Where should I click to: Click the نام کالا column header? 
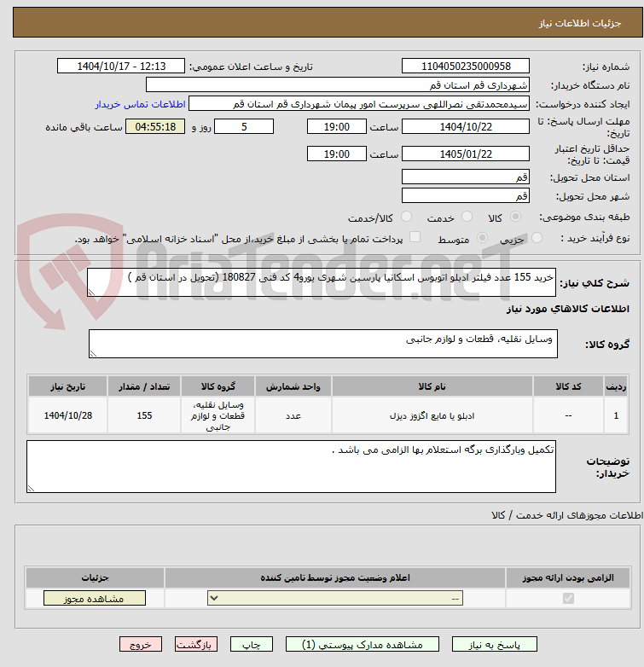432,386
